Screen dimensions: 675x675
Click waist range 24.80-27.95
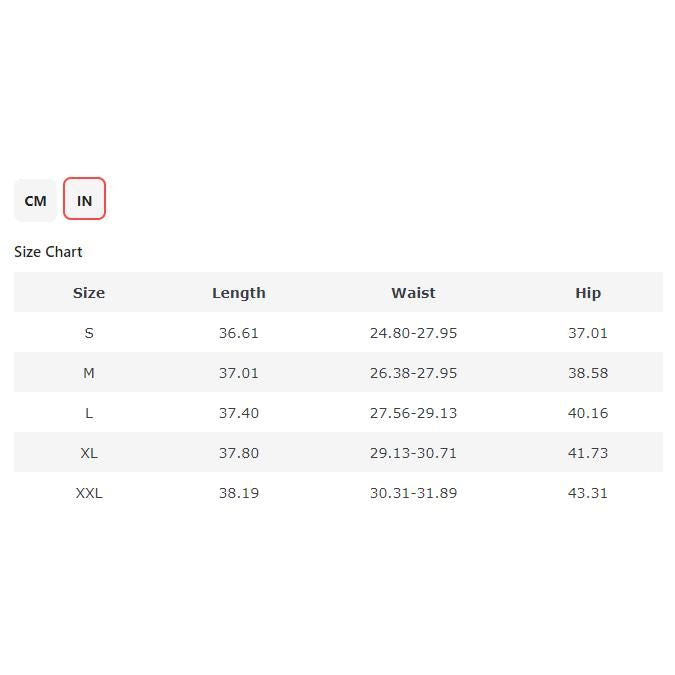413,333
